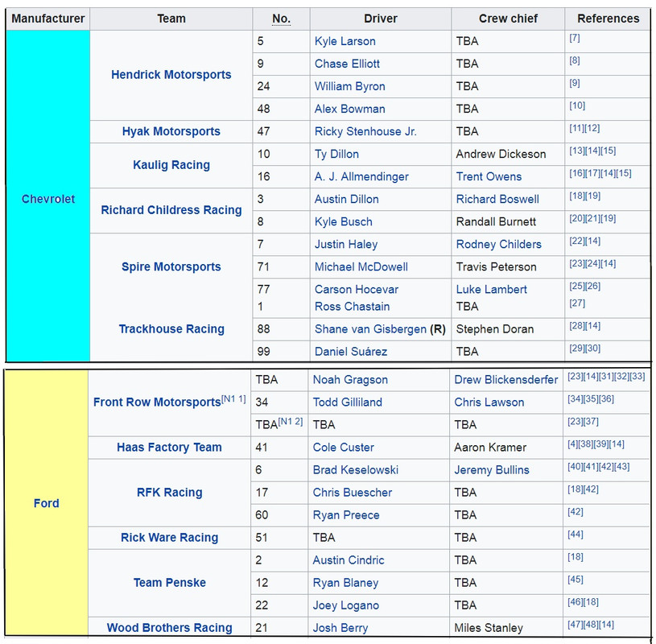Open driver Chase Elliott's page
656x644 pixels.
(x=347, y=64)
